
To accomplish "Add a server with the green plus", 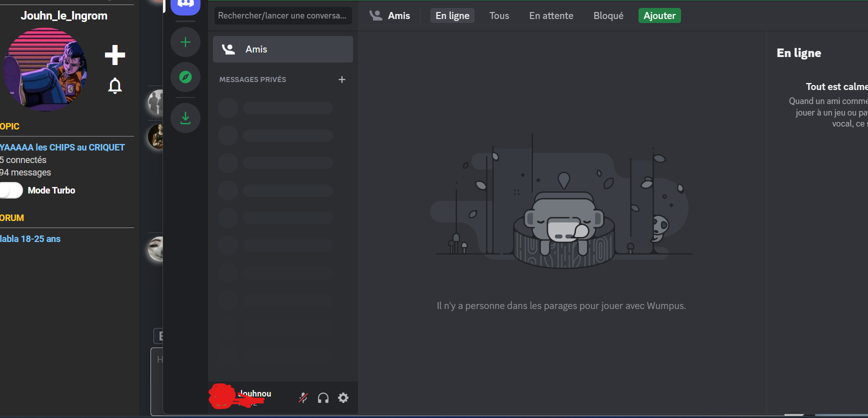I will tap(185, 42).
